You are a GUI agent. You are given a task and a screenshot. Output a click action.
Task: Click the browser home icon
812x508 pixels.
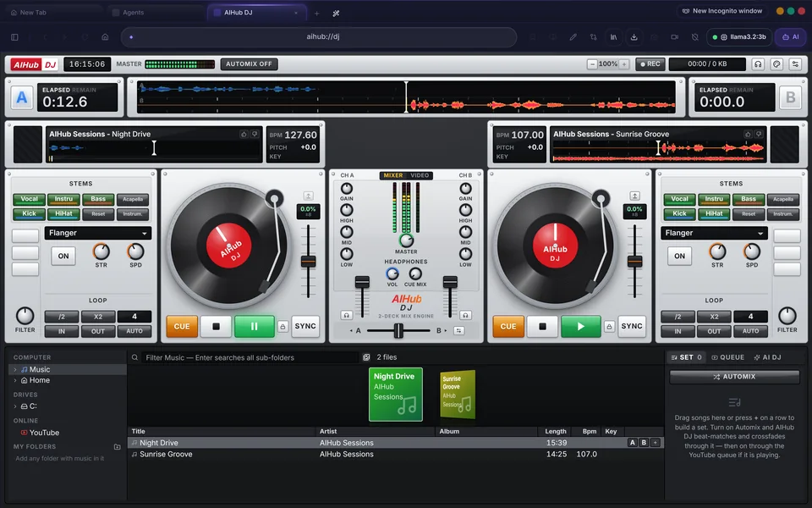105,36
